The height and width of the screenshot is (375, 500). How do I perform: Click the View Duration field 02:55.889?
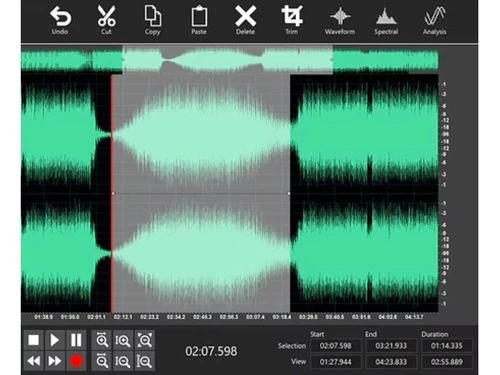[447, 362]
